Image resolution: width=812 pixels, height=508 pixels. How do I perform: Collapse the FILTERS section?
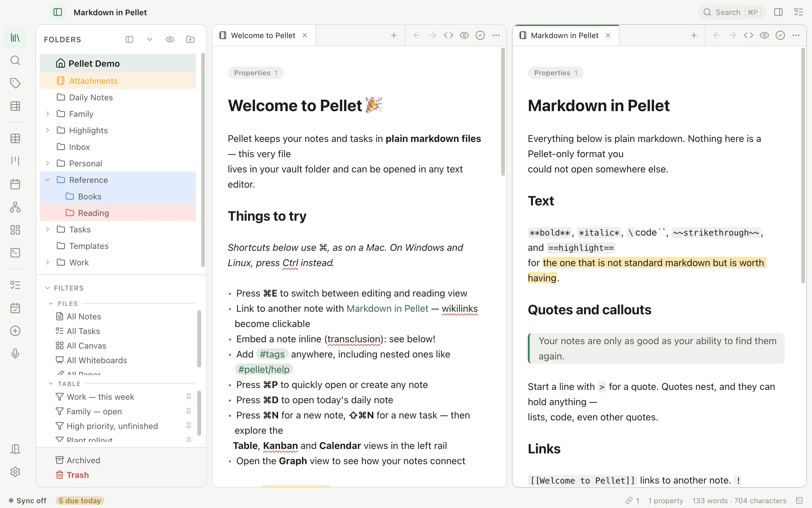click(x=48, y=288)
